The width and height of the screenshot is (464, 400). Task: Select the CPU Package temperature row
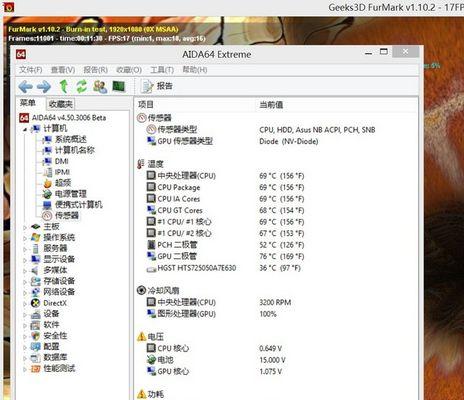277,187
